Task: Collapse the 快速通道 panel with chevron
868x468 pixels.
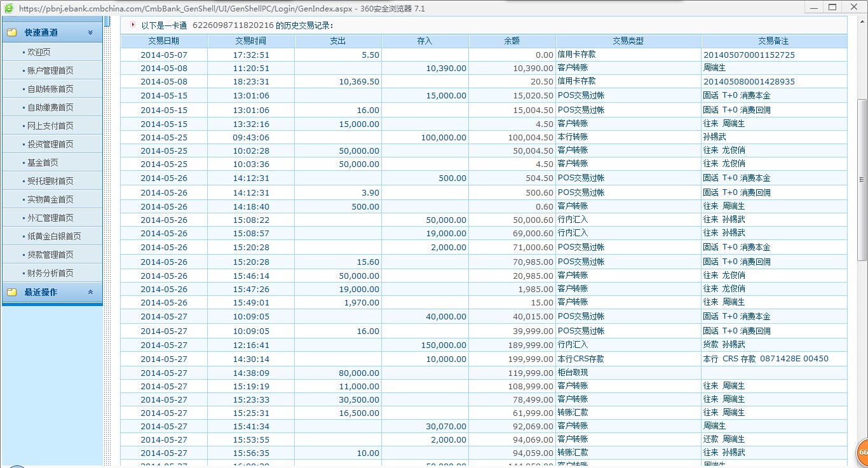Action: pyautogui.click(x=90, y=32)
